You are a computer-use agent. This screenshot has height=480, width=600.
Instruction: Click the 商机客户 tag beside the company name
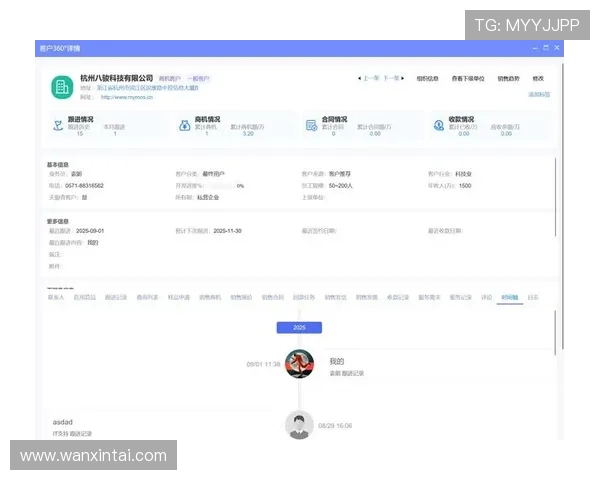click(x=170, y=78)
